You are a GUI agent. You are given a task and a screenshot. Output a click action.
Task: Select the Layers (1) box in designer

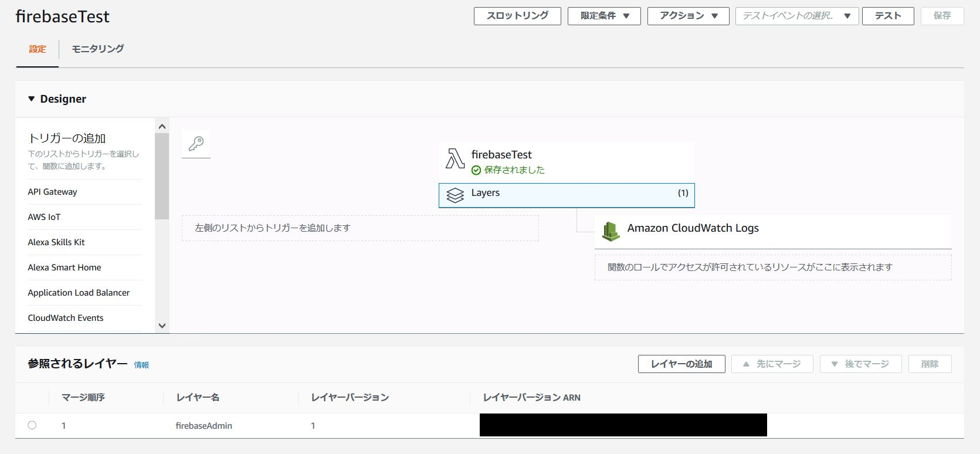[x=567, y=195]
